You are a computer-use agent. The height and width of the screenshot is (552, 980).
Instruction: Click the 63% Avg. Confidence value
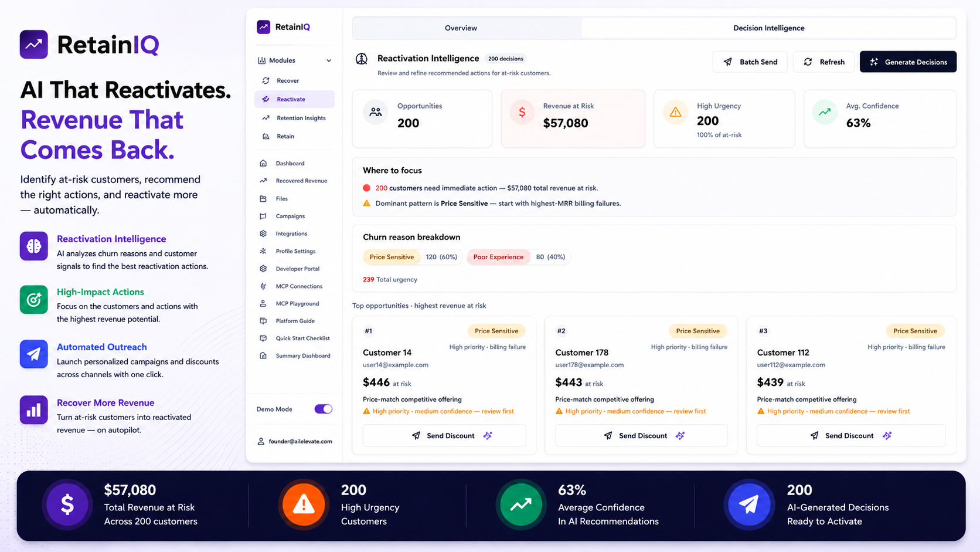click(x=858, y=123)
